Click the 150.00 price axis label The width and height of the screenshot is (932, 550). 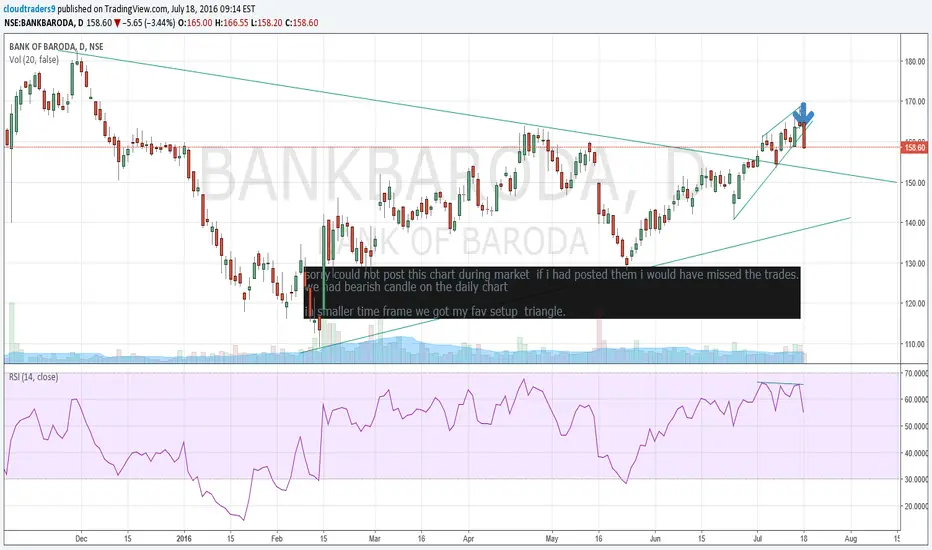914,183
